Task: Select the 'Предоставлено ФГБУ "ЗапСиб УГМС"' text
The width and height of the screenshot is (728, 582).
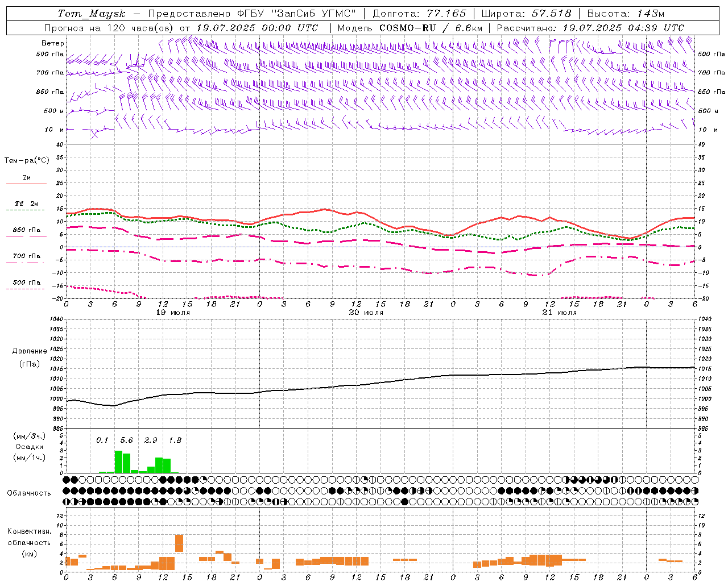Action: click(252, 14)
